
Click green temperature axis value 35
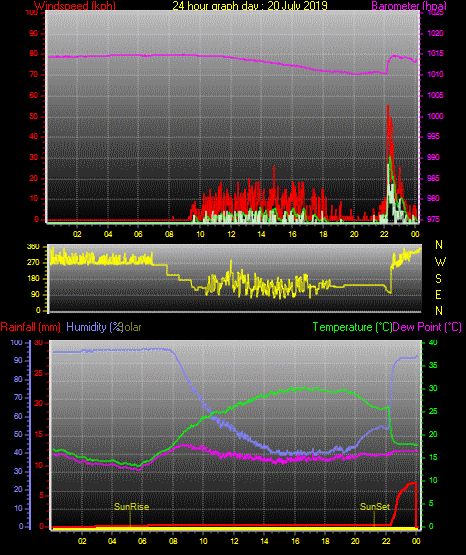click(x=433, y=365)
